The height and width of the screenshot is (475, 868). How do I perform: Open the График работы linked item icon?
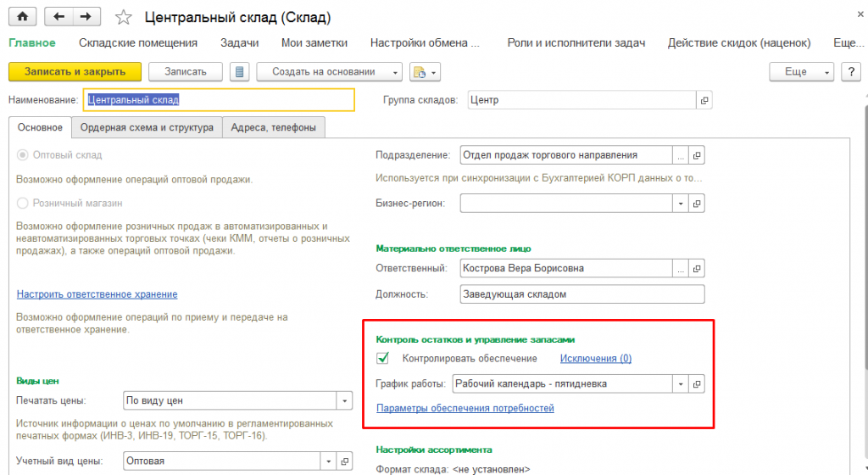pos(697,383)
